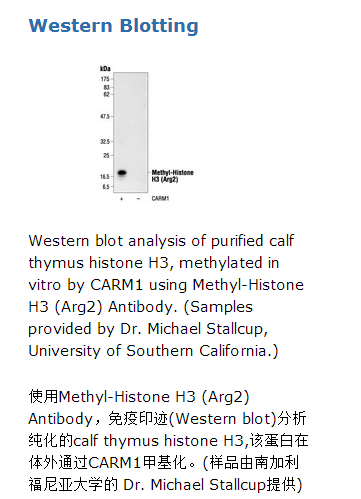Click the 16.5 molecular weight marker
This screenshot has width=361, height=499.
(x=105, y=177)
